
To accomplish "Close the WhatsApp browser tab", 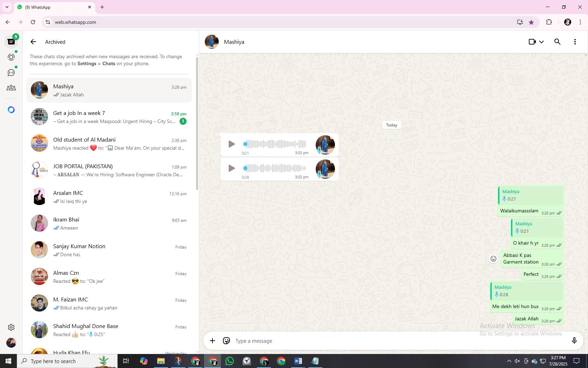I will [90, 7].
